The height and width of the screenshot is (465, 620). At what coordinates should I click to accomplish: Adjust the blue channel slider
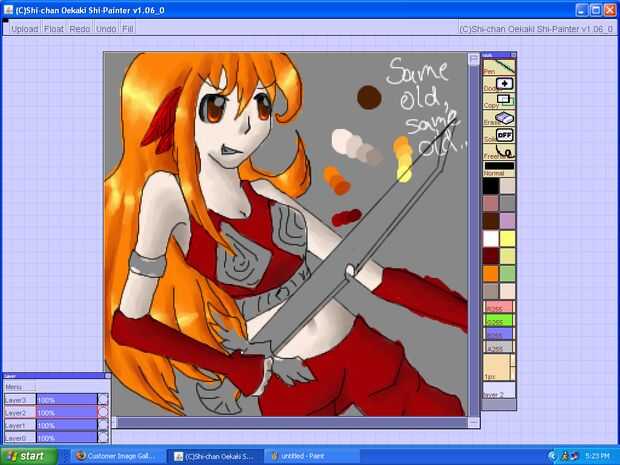499,334
